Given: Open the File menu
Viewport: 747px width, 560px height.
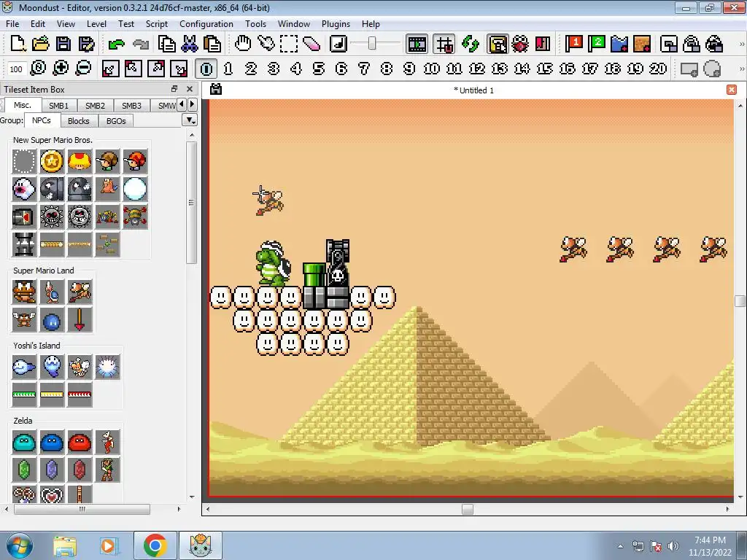Looking at the screenshot, I should [12, 24].
